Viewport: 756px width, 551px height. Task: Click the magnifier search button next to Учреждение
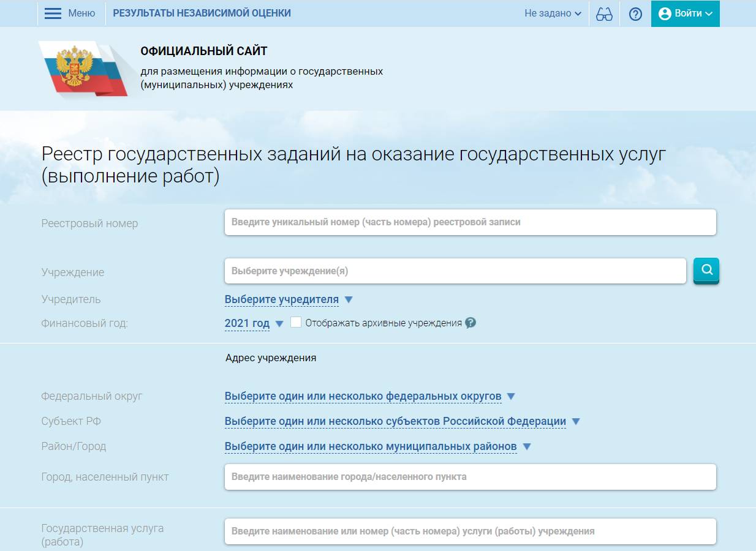(x=706, y=270)
